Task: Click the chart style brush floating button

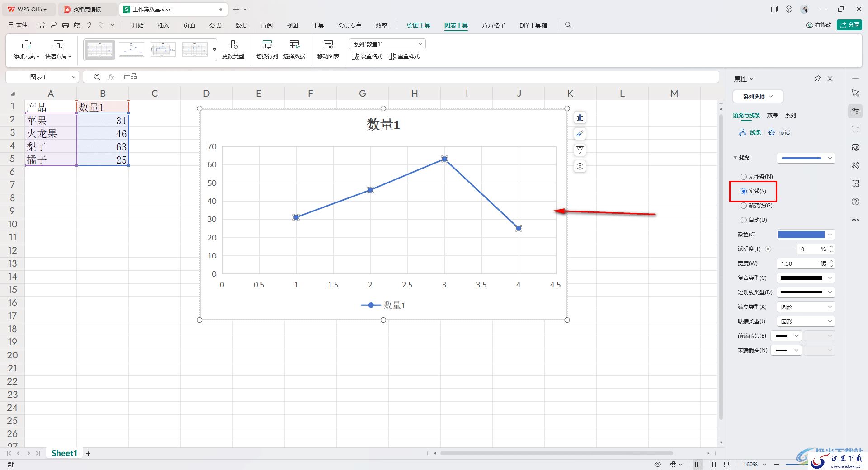Action: click(580, 134)
